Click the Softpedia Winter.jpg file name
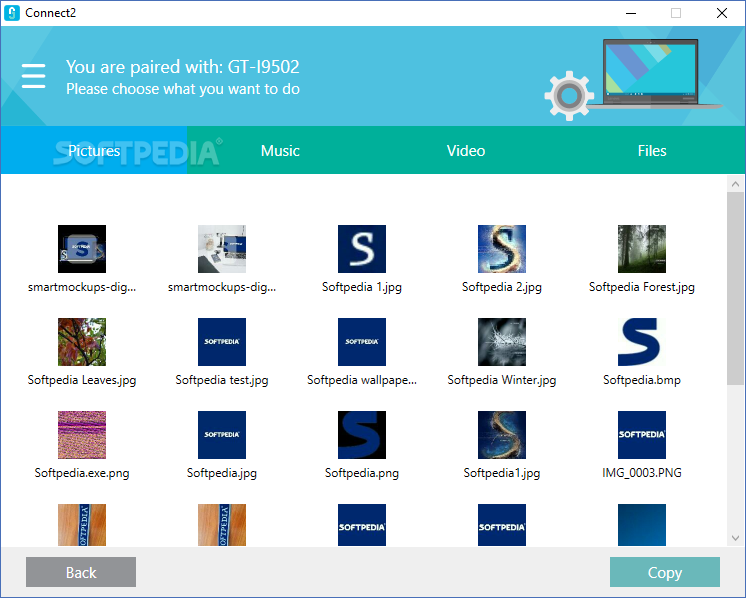 coord(501,380)
